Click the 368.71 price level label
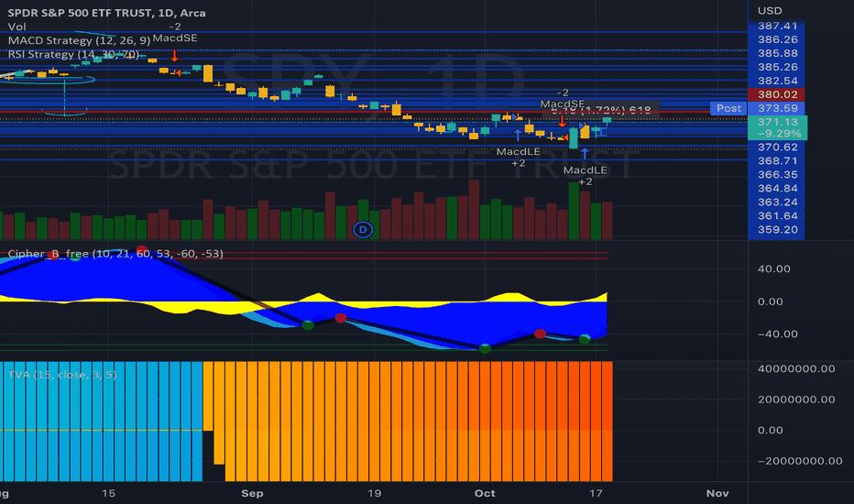This screenshot has height=504, width=854. [x=777, y=160]
